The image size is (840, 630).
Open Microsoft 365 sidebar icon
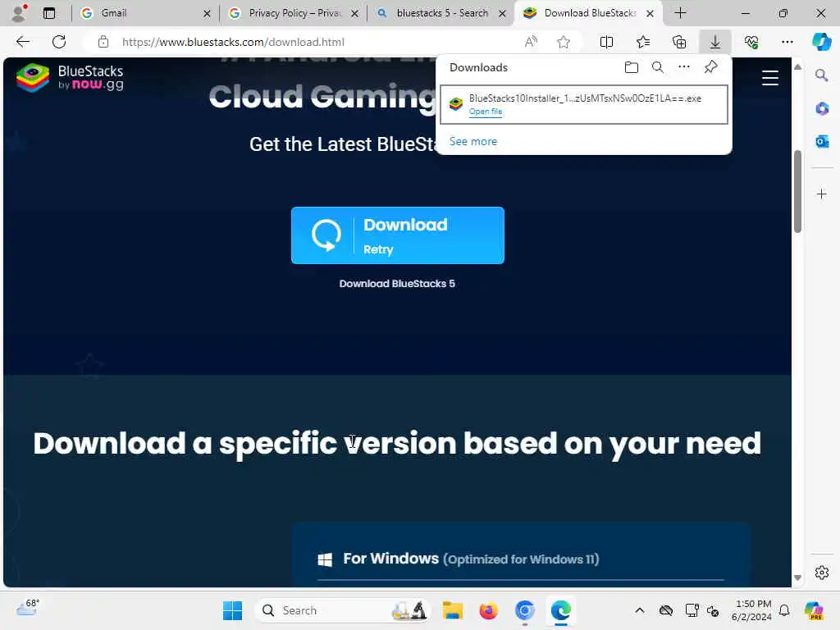click(x=822, y=109)
